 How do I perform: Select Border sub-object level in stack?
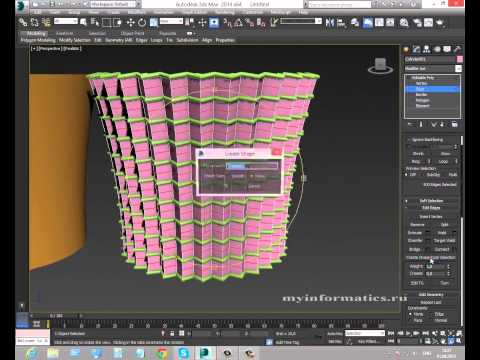tap(421, 95)
